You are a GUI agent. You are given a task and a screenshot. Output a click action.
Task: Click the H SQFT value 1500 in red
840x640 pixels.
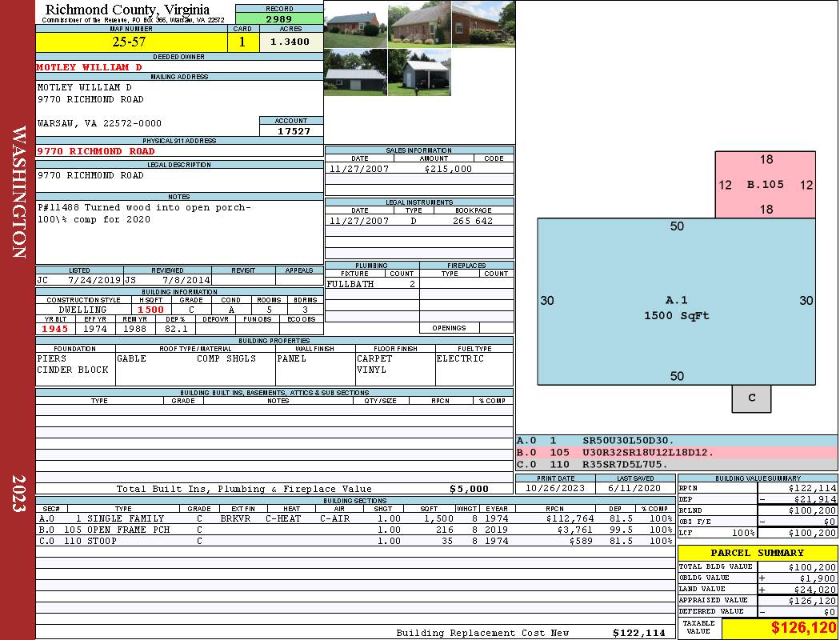[x=150, y=310]
